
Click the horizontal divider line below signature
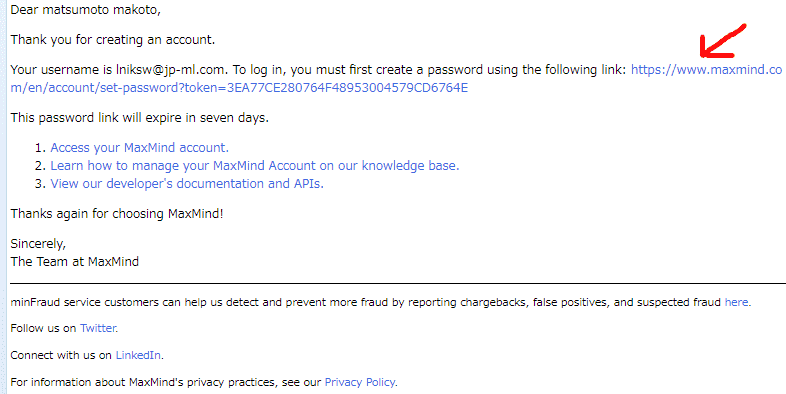[398, 284]
